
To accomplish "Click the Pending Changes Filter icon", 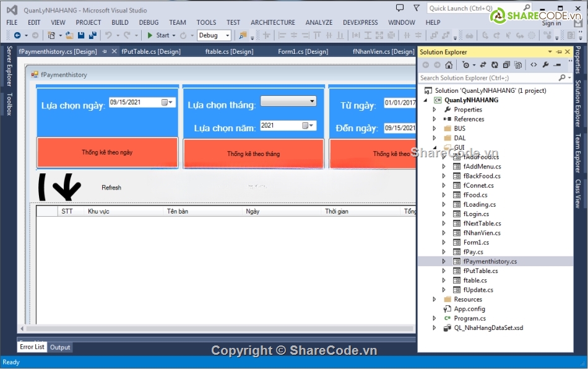I will 465,65.
